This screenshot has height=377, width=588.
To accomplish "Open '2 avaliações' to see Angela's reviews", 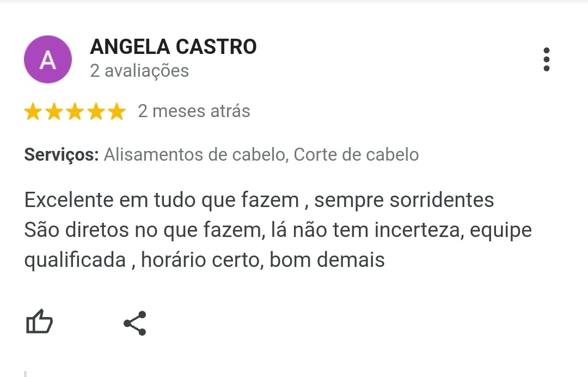I will tap(139, 70).
